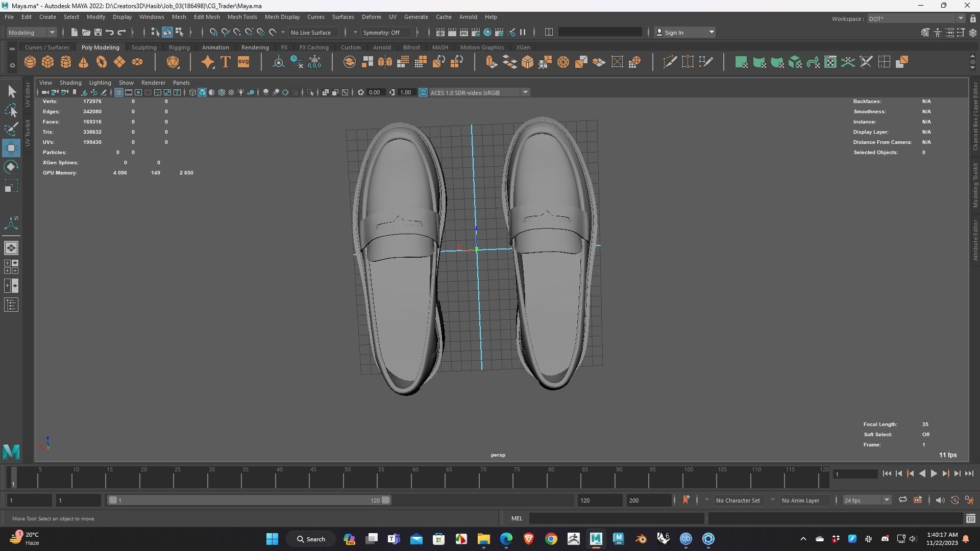Toggle Use all lights in viewport toolbar
This screenshot has width=980, height=551.
coord(241,92)
